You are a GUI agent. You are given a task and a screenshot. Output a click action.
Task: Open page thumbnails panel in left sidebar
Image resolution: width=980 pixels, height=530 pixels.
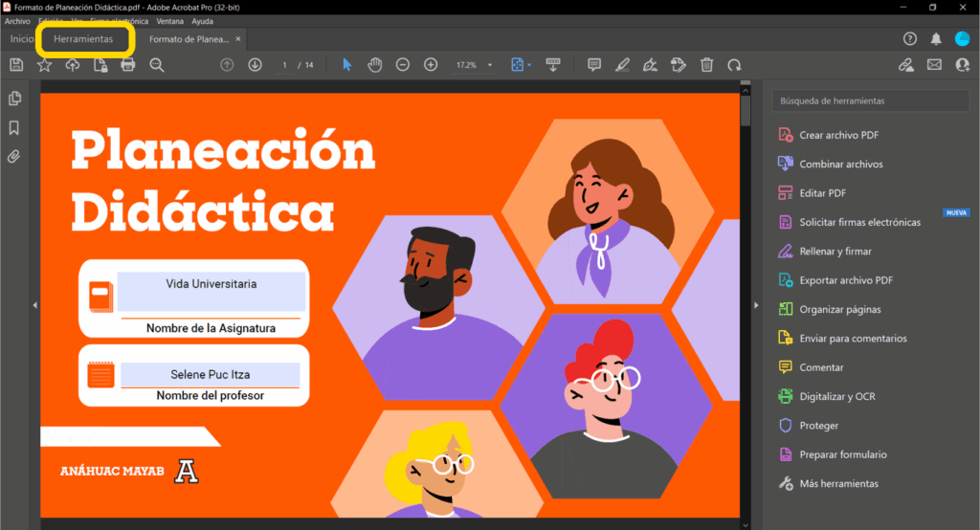pyautogui.click(x=15, y=99)
